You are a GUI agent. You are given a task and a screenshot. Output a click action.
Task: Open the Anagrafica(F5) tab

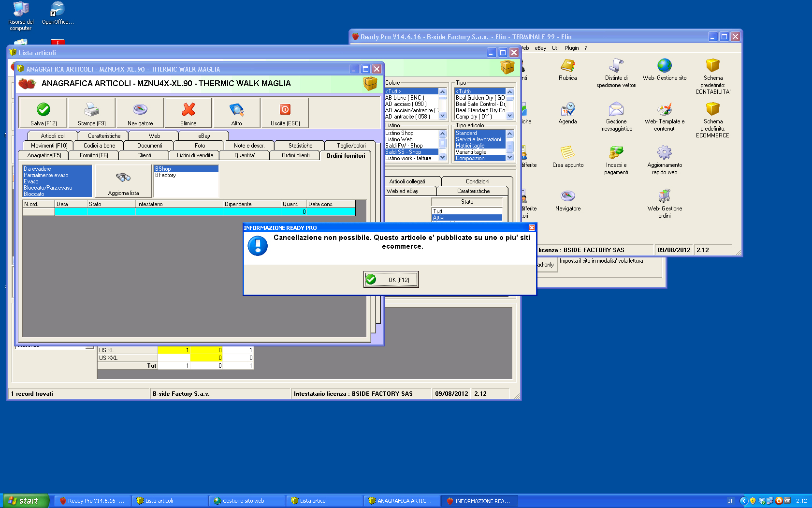tap(44, 155)
